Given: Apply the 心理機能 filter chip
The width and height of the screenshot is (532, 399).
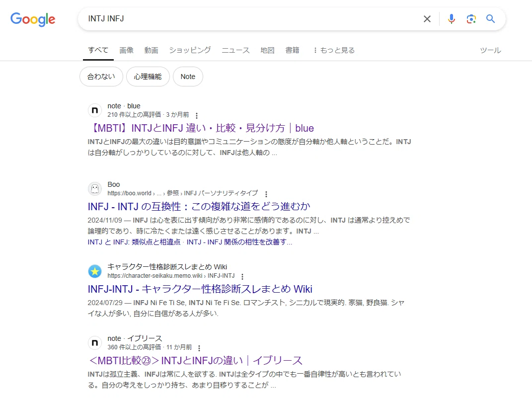Looking at the screenshot, I should (x=148, y=77).
